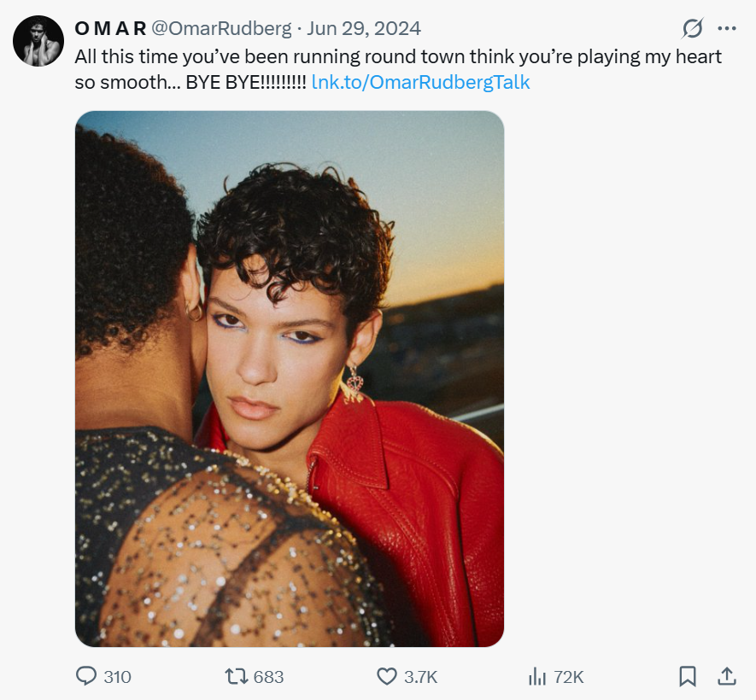Click the 310 replies count

click(117, 677)
